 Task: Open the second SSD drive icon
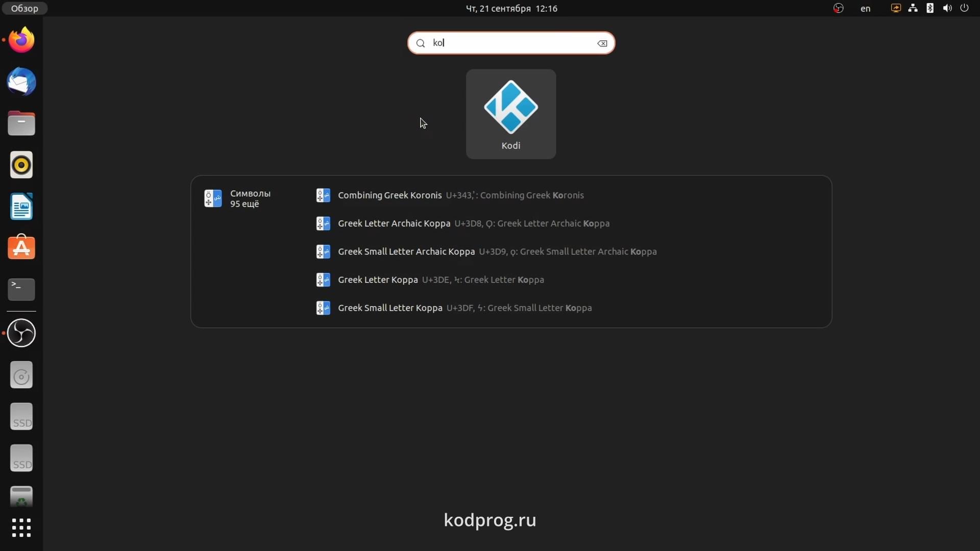pyautogui.click(x=21, y=458)
